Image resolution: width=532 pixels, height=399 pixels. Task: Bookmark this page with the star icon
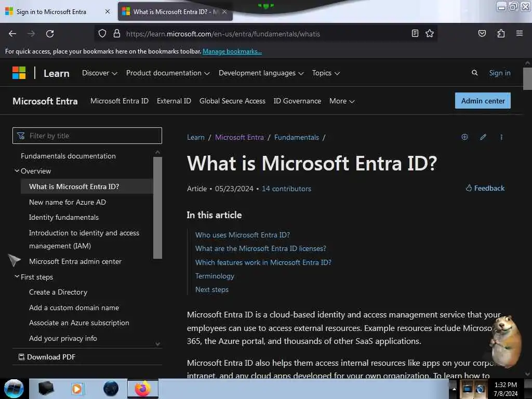(x=430, y=33)
